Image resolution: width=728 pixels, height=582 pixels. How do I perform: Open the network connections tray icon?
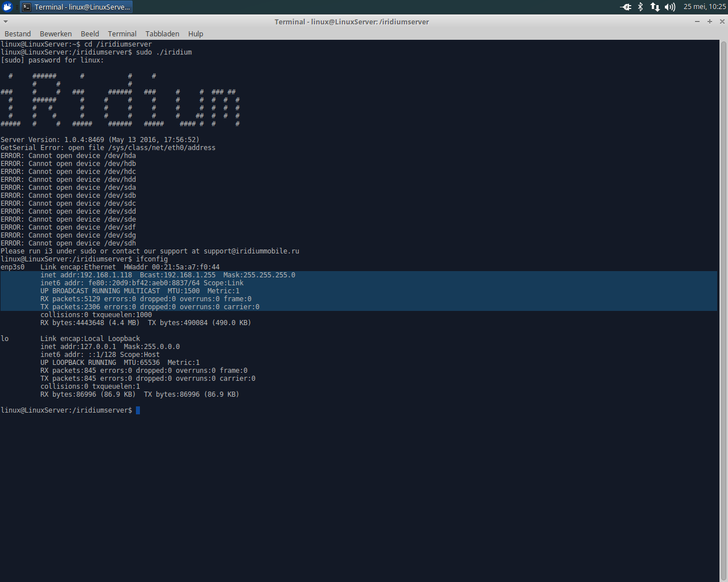655,7
